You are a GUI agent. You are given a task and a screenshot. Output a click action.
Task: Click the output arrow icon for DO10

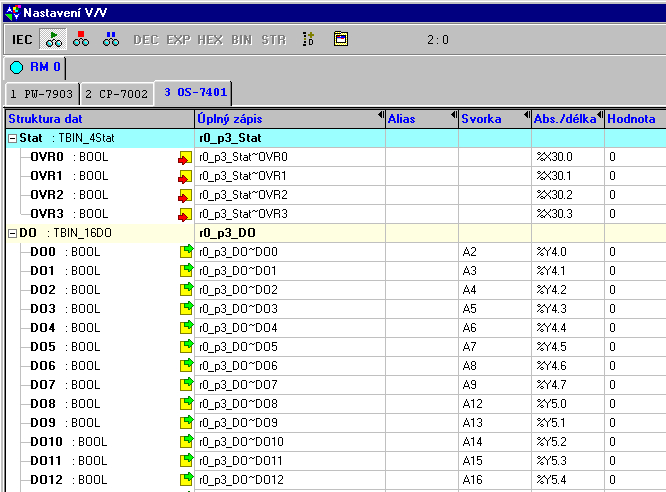pyautogui.click(x=186, y=441)
